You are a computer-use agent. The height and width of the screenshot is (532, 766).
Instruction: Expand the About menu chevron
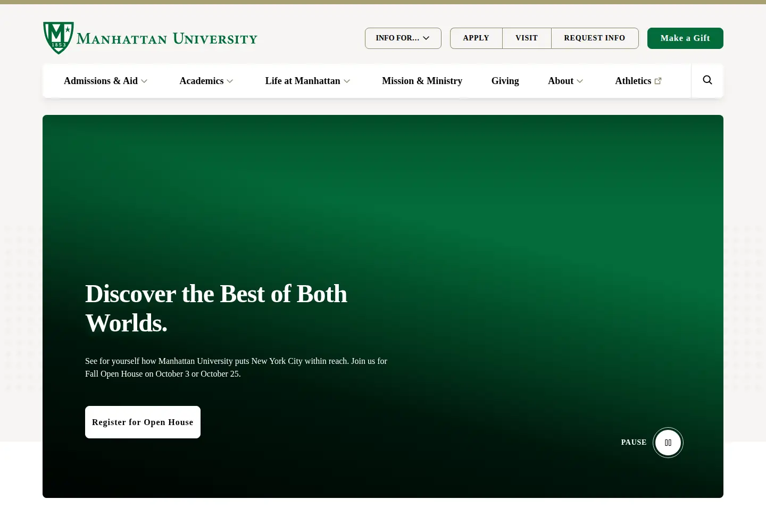pos(580,81)
